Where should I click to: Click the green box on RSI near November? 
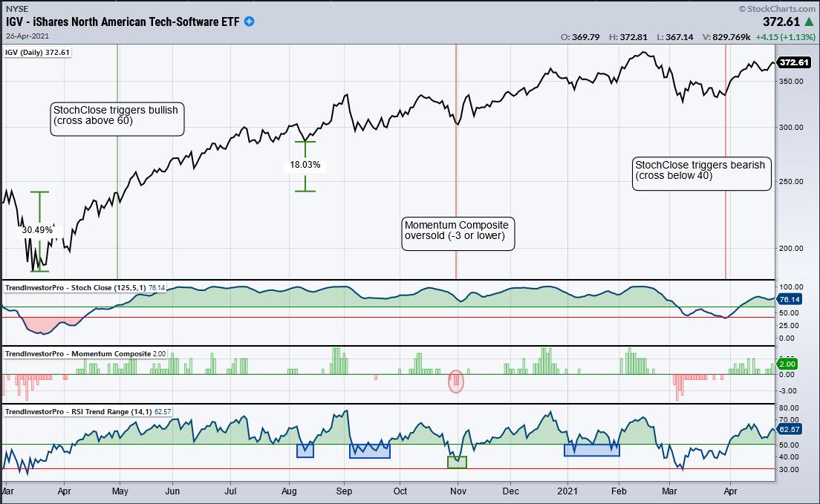(457, 462)
